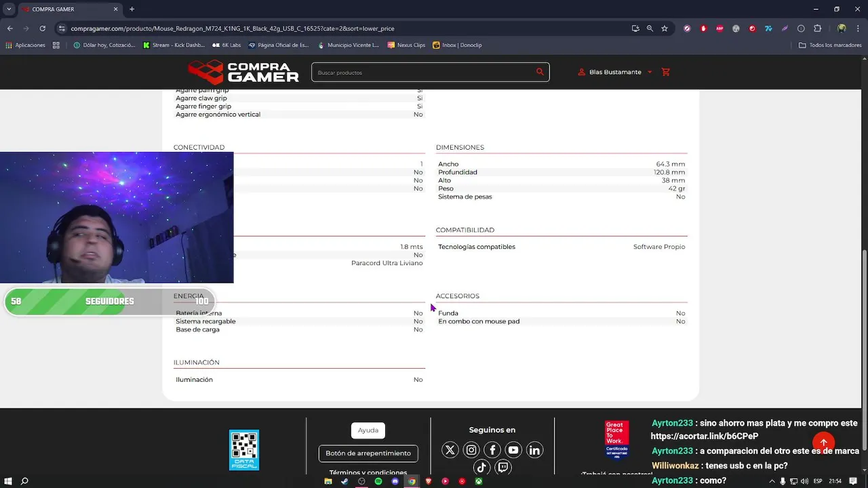Open the ESP language indicator
The width and height of the screenshot is (868, 488).
818,481
